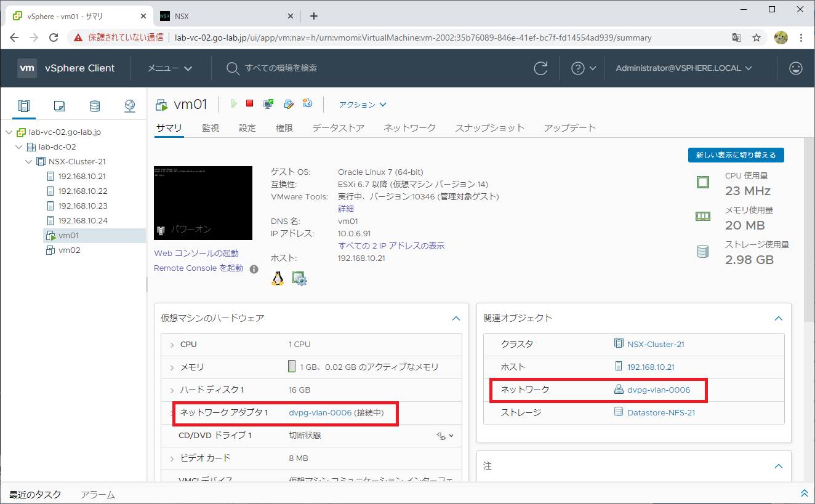
Task: Click the translate page icon in address bar
Action: pos(736,38)
